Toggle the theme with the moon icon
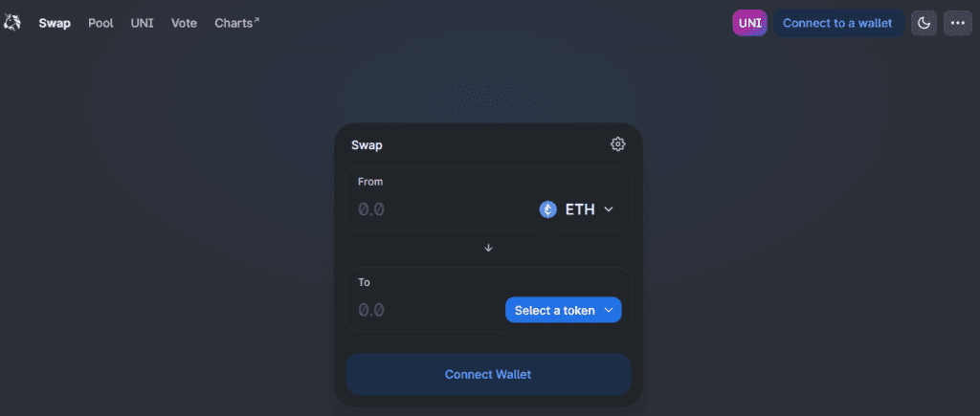Viewport: 980px width, 416px height. (924, 23)
